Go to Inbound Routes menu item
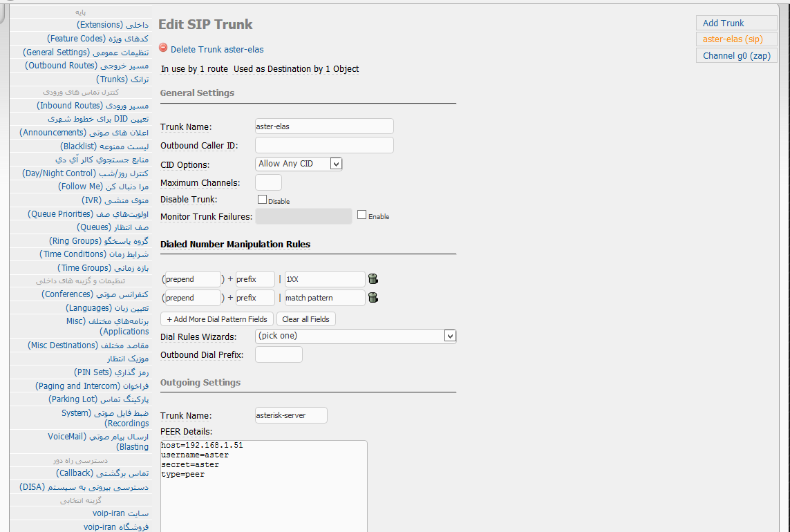790x532 pixels. click(93, 106)
